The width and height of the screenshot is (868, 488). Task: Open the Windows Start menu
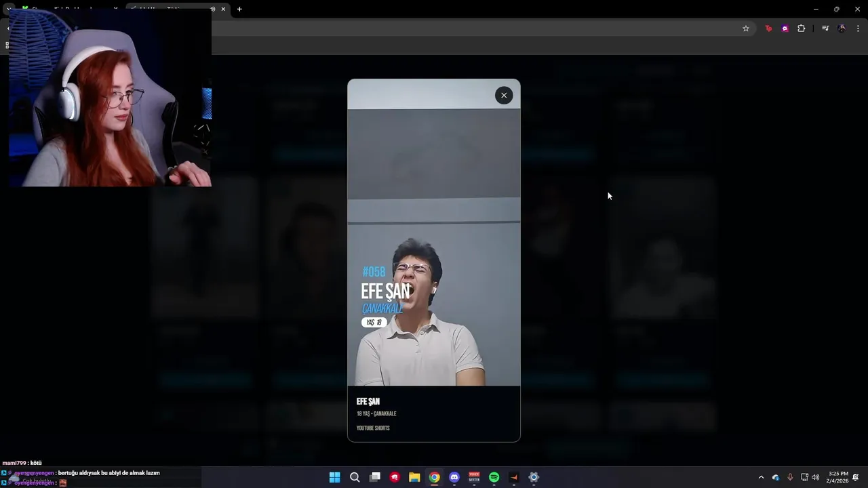point(335,477)
